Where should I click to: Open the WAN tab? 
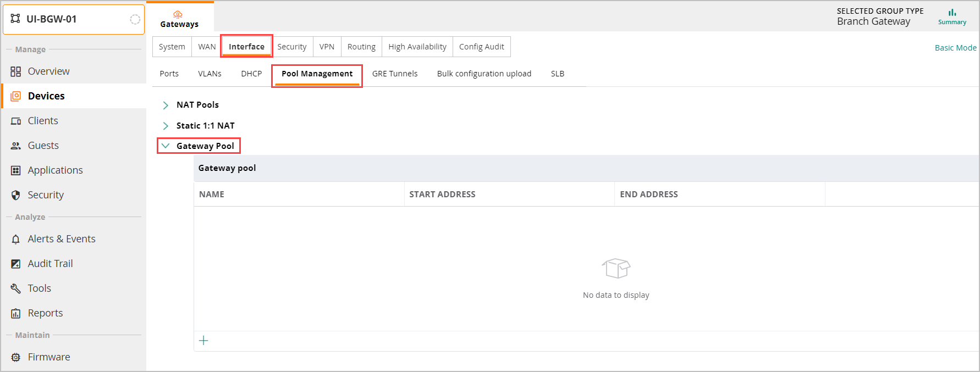click(207, 47)
